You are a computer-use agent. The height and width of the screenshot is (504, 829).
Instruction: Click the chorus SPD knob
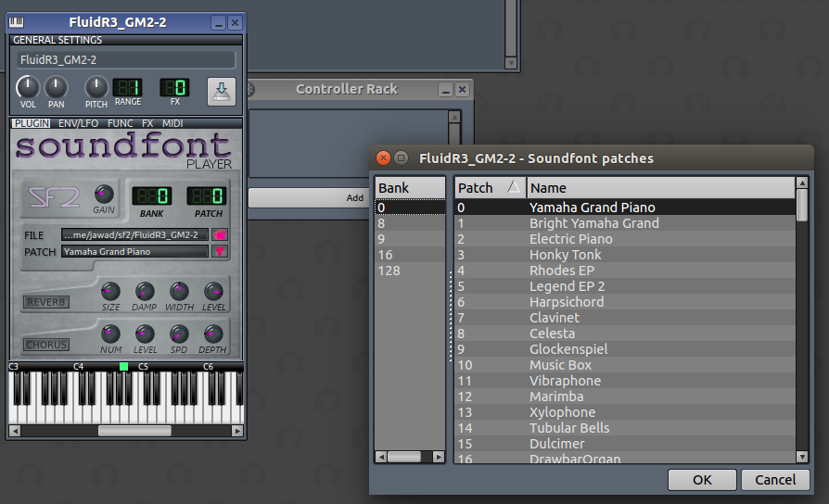(179, 334)
